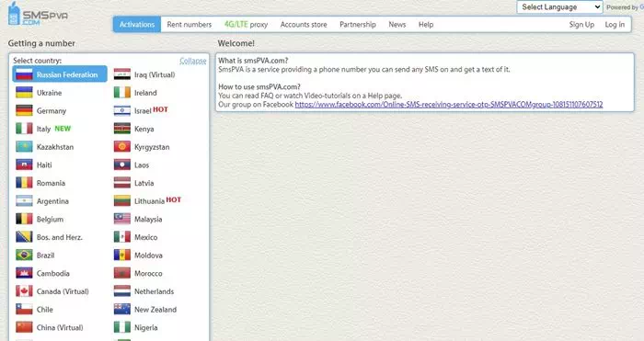Click the Morocco flag icon
The height and width of the screenshot is (341, 644).
tap(122, 273)
